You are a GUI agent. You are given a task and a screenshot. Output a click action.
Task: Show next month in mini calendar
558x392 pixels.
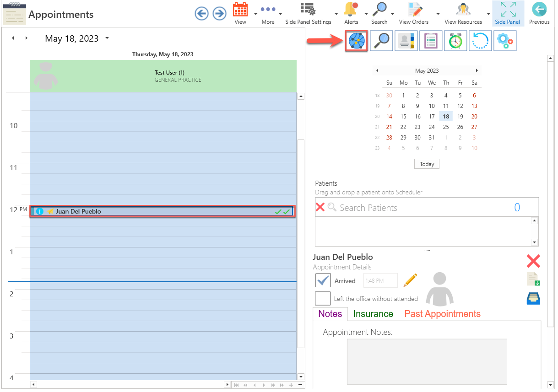coord(477,70)
